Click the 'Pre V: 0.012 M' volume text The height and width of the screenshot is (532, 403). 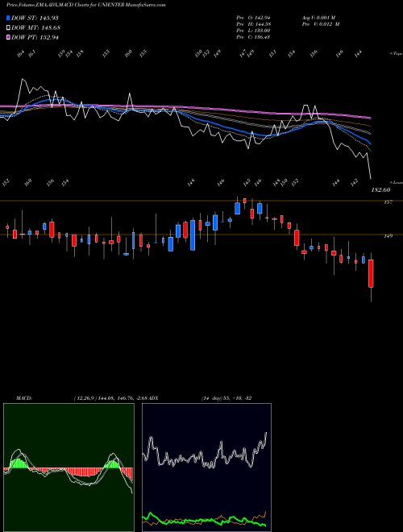321,23
